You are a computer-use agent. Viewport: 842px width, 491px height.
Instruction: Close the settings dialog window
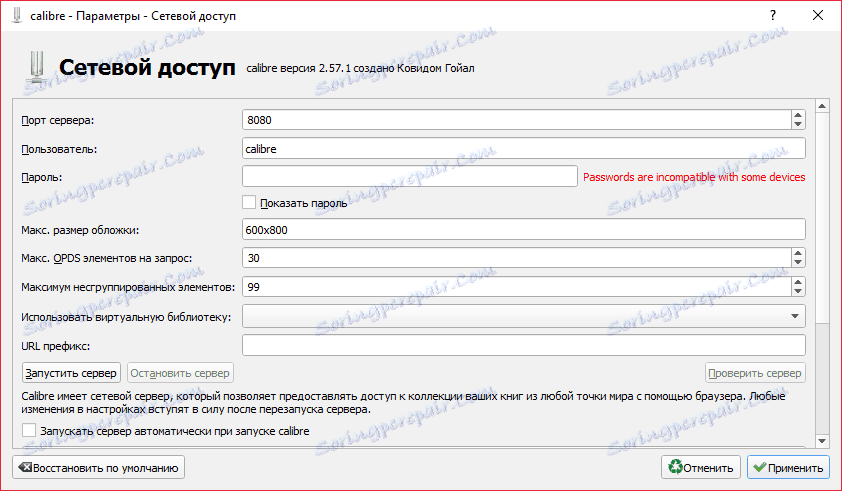point(818,15)
